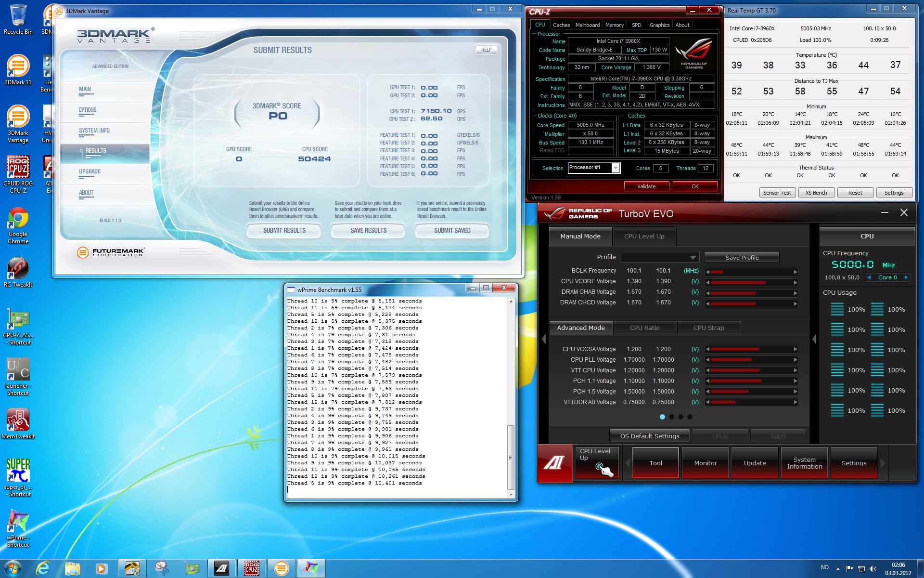Open the SPD tab in CPU-Z
Image resolution: width=924 pixels, height=578 pixels.
click(x=636, y=25)
